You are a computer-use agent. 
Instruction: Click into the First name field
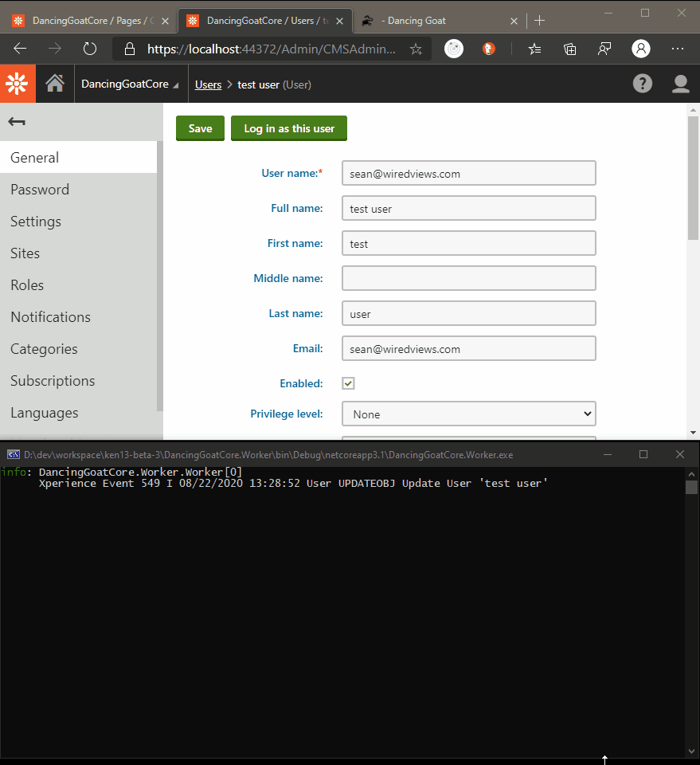(469, 244)
